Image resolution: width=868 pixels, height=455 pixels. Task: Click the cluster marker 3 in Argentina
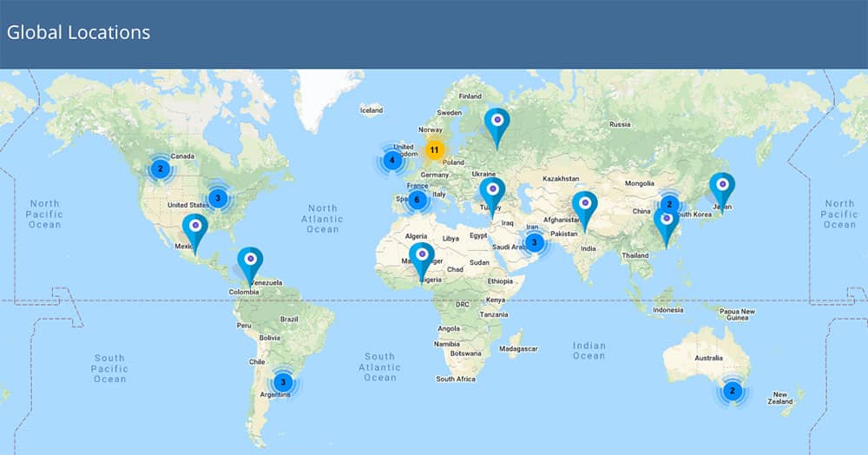tap(283, 382)
